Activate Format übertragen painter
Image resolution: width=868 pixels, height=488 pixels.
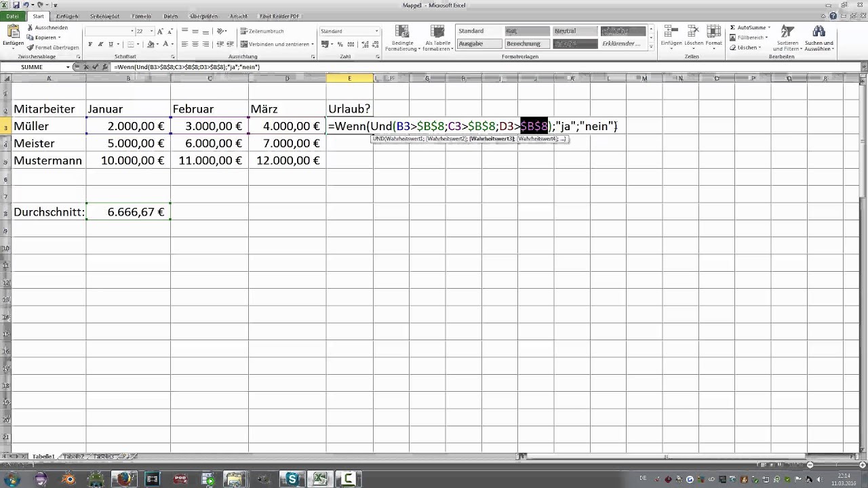(53, 47)
